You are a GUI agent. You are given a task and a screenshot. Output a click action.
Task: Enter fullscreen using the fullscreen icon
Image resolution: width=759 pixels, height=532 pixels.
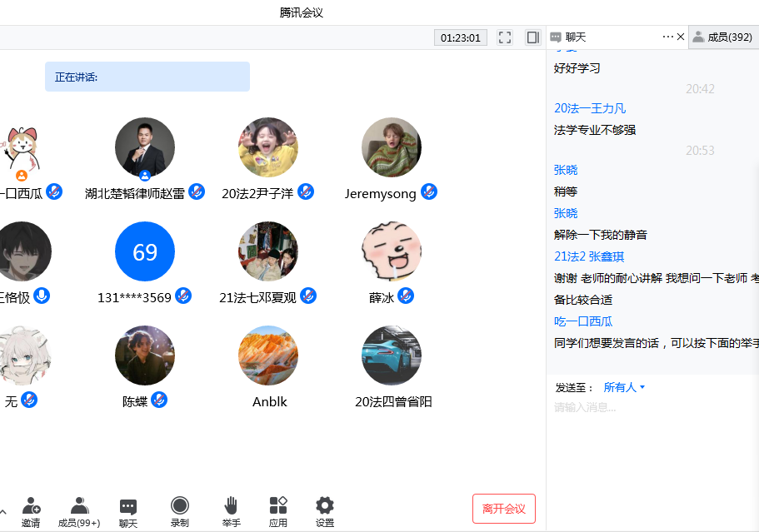(x=505, y=37)
